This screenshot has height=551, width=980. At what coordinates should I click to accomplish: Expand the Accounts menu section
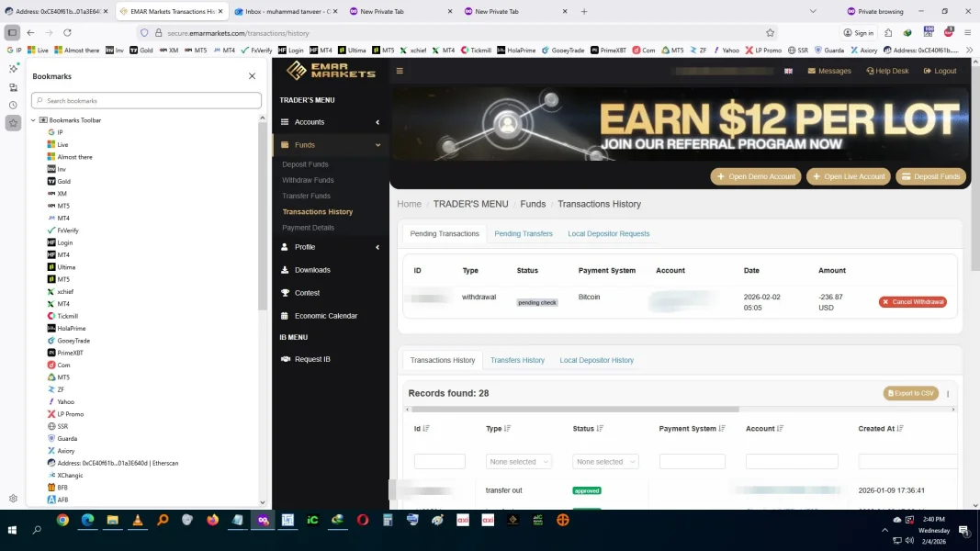(331, 122)
